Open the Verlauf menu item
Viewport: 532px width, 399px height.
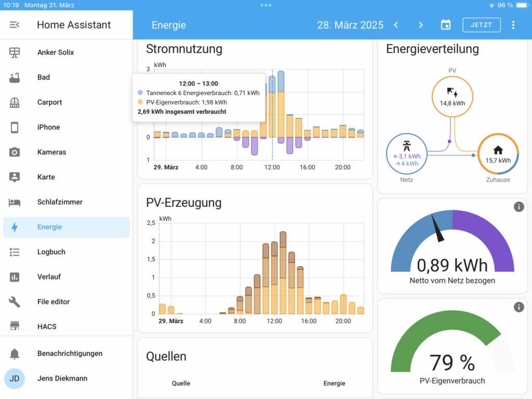click(x=49, y=277)
